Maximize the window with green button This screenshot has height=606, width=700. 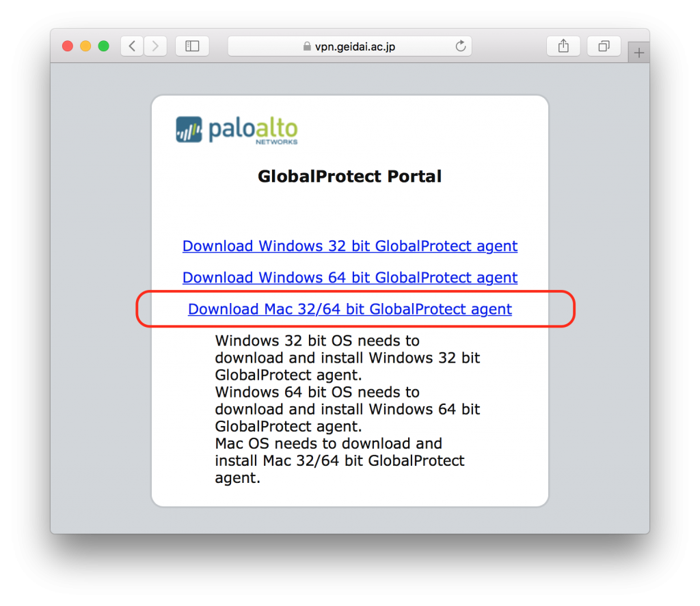(x=104, y=46)
